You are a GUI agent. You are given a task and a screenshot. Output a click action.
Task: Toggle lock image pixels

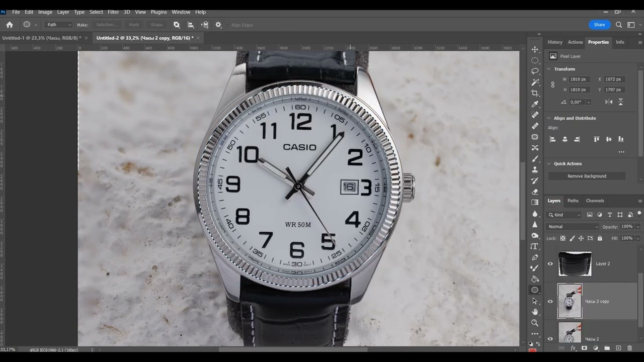(x=572, y=238)
